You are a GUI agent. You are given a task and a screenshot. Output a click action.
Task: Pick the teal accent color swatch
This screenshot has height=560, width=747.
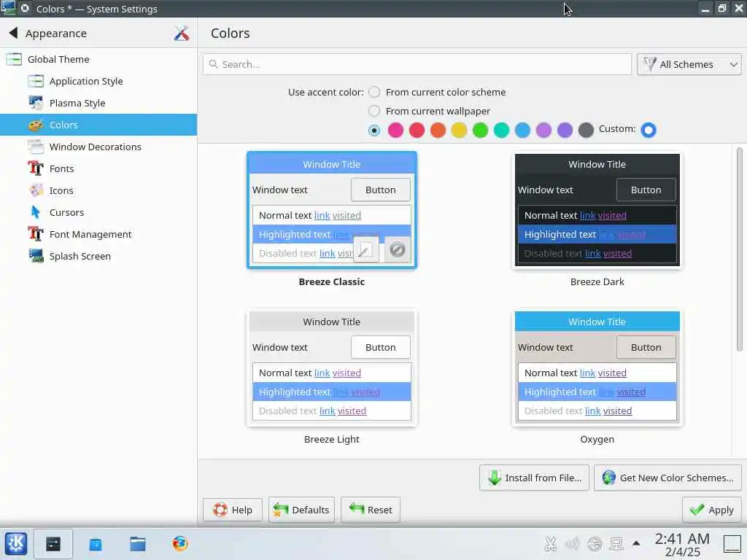[x=501, y=130]
